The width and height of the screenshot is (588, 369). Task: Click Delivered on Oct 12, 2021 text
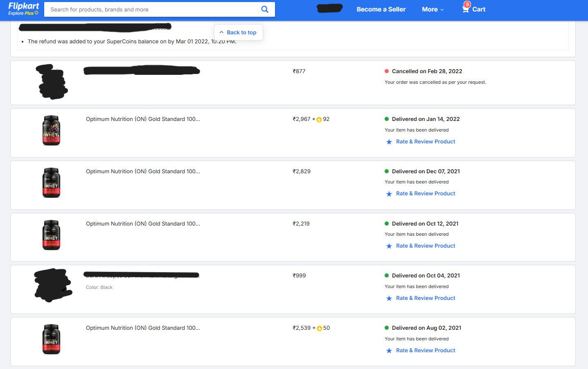(425, 224)
